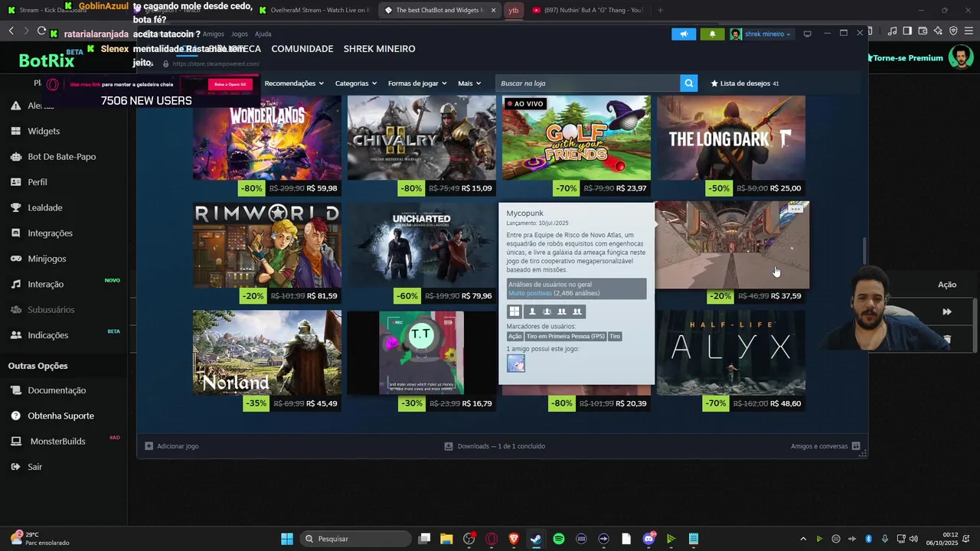Open the Wonderlands game thumbnail
The image size is (980, 551).
tap(267, 138)
